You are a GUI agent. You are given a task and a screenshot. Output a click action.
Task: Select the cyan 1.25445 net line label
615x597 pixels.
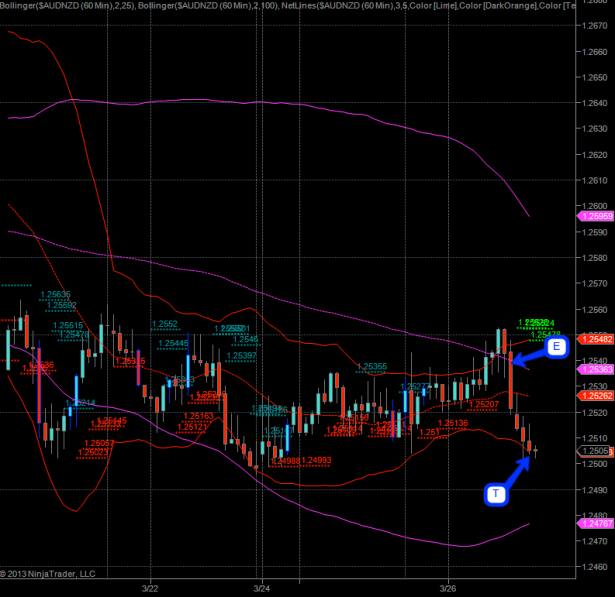coord(172,343)
